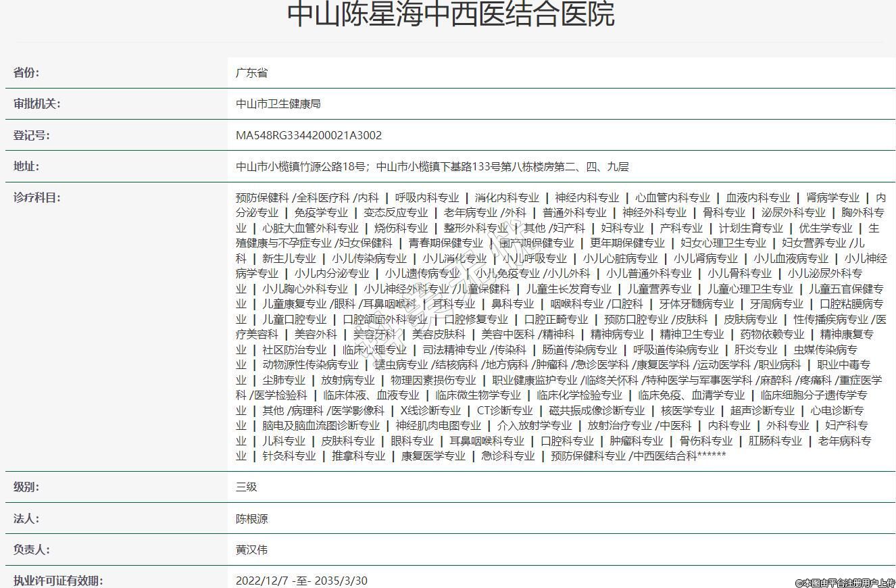
Task: Select the 诊疗科目 row label
Action: pyautogui.click(x=36, y=198)
